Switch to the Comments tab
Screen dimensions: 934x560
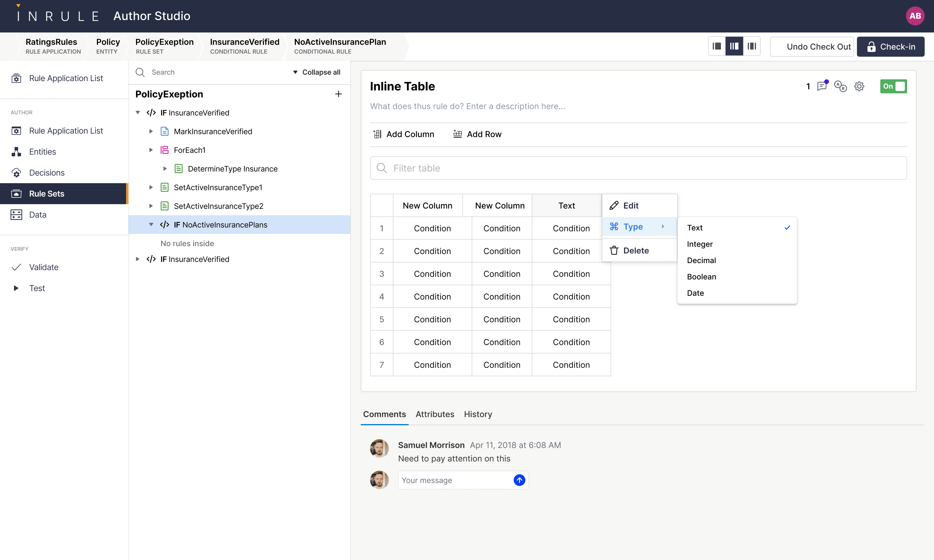pos(384,414)
